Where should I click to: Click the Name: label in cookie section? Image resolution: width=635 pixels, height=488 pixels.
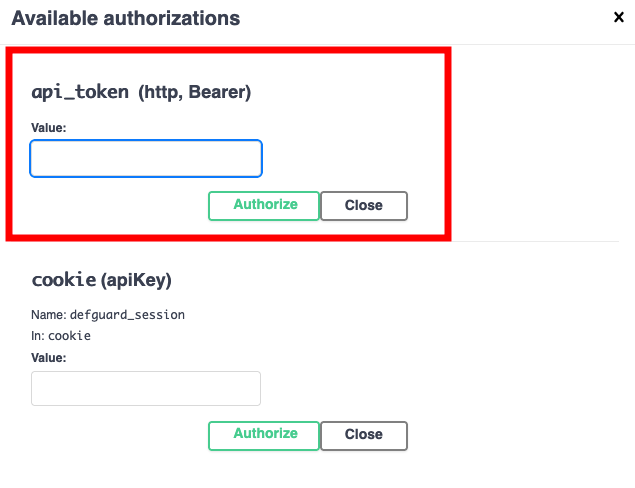coord(49,314)
